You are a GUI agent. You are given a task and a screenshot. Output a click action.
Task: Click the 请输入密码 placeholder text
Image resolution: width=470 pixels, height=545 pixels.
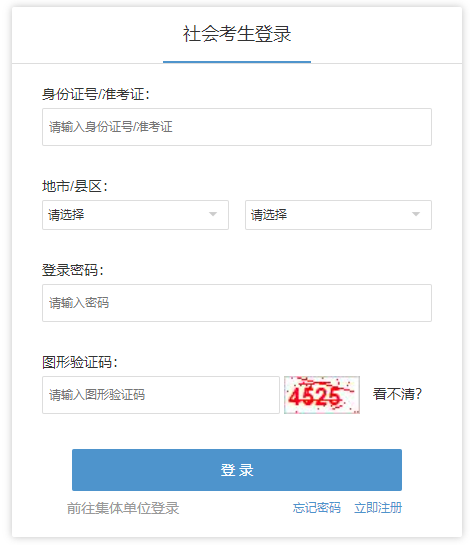pos(79,303)
